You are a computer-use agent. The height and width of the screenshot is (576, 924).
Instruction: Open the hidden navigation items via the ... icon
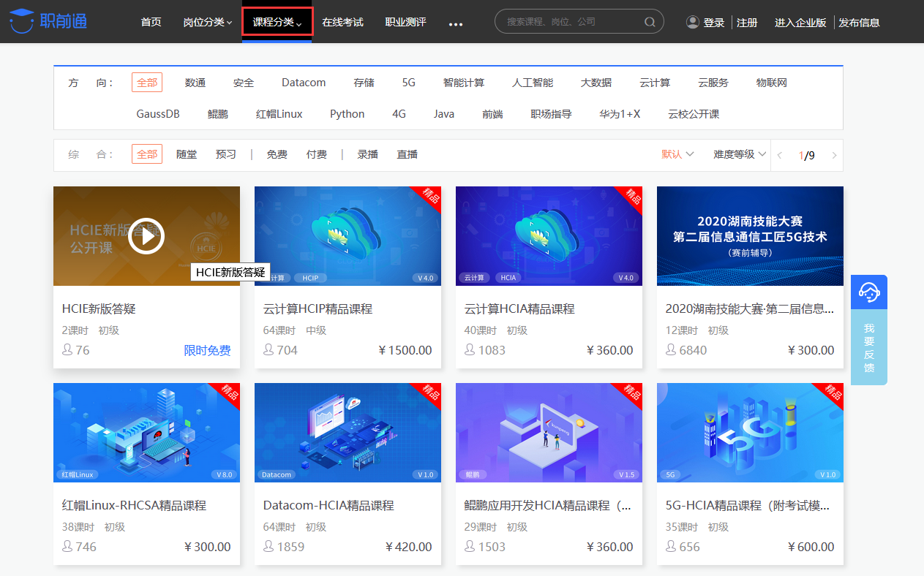(x=456, y=24)
